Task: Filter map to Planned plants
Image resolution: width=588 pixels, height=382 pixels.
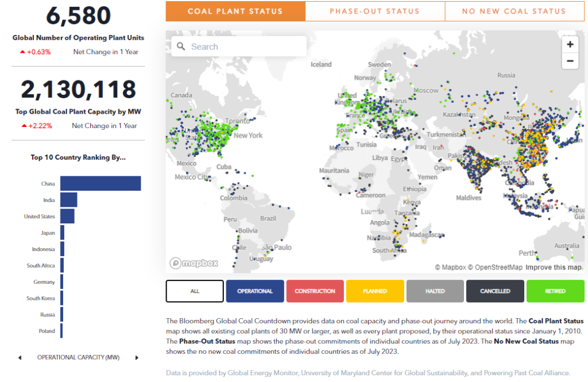Action: click(x=375, y=291)
